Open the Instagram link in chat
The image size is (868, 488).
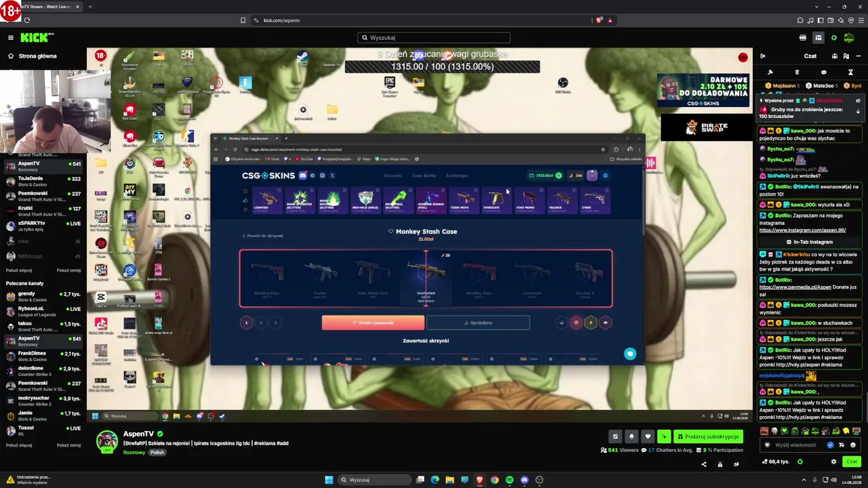(803, 230)
